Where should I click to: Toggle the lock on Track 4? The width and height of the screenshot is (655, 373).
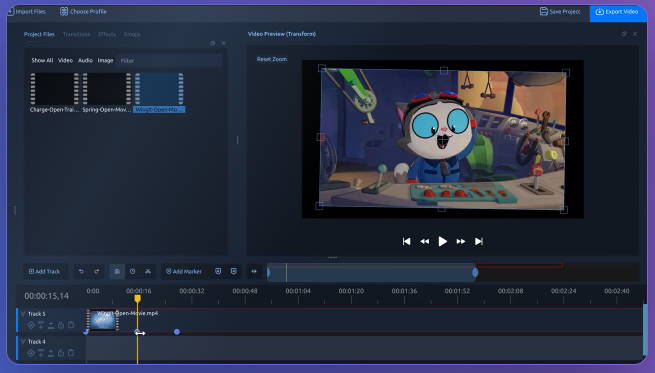[x=61, y=353]
